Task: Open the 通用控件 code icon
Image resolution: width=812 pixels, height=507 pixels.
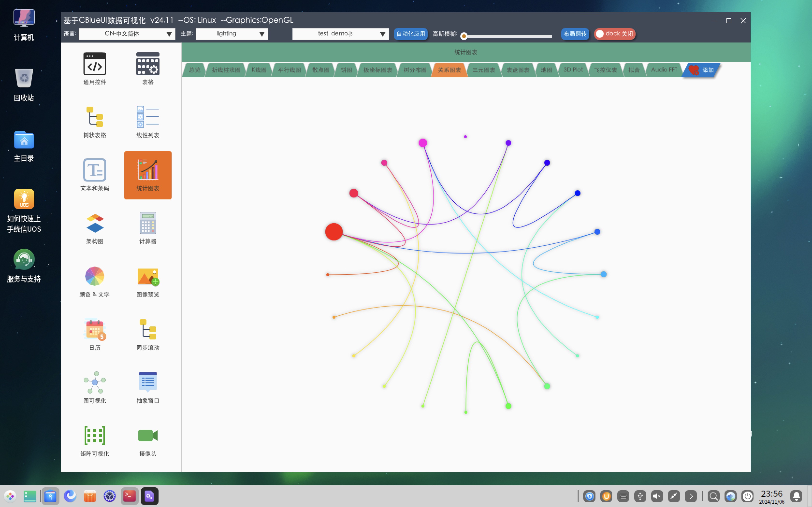Action: pyautogui.click(x=95, y=64)
